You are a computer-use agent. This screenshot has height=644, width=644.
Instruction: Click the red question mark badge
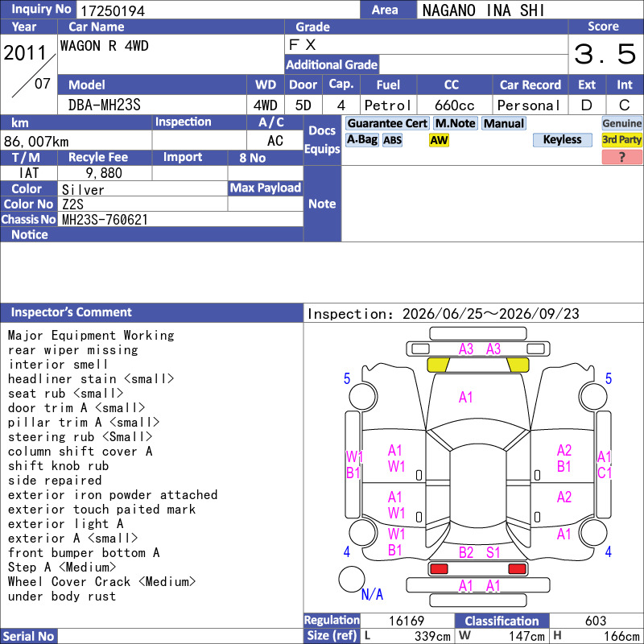click(621, 157)
